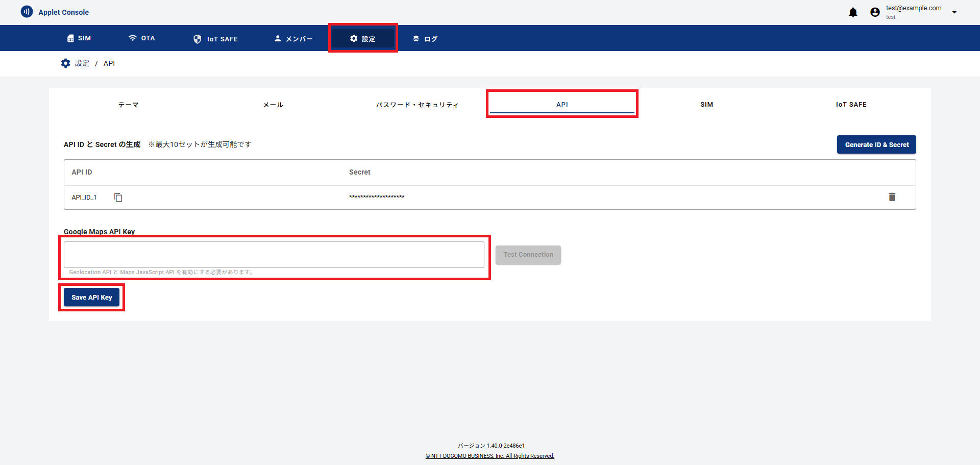The image size is (980, 465).
Task: Select the パスワード・セキュリティ tab
Action: tap(418, 105)
